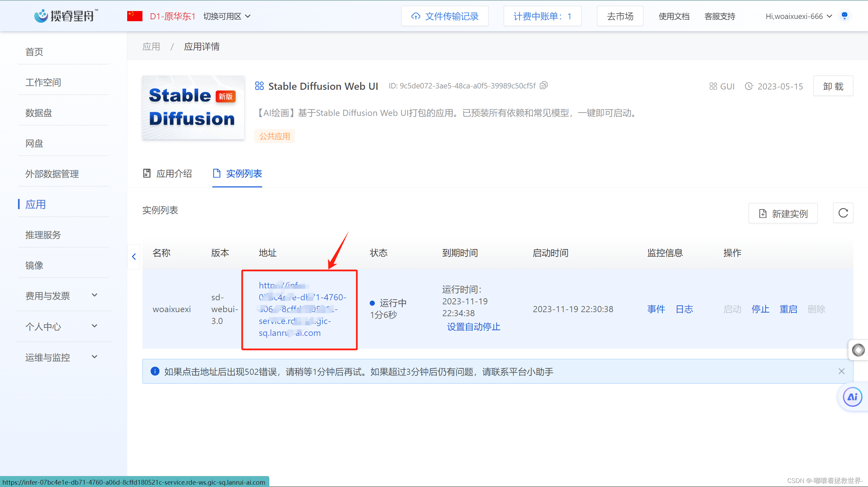This screenshot has height=487, width=868.
Task: Open the instance address URL link
Action: (x=298, y=309)
